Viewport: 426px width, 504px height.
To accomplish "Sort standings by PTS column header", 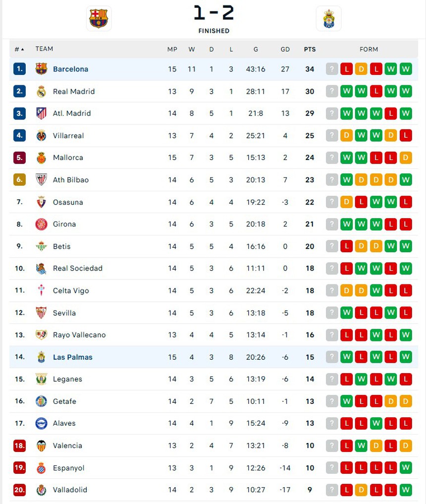I will (310, 49).
